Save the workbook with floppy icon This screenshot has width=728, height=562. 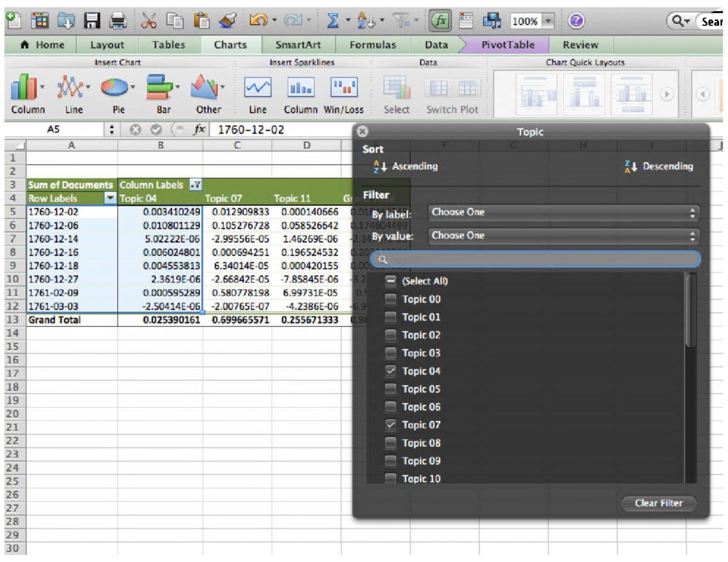tap(92, 21)
